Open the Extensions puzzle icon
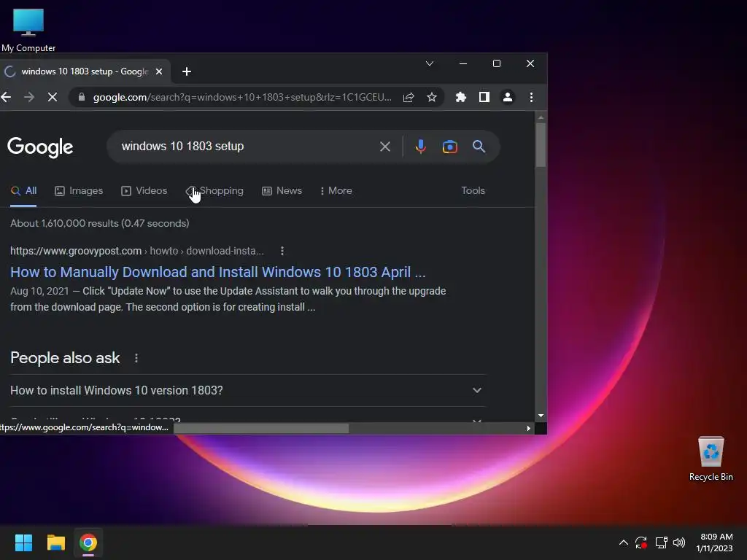The width and height of the screenshot is (747, 560). coord(461,97)
